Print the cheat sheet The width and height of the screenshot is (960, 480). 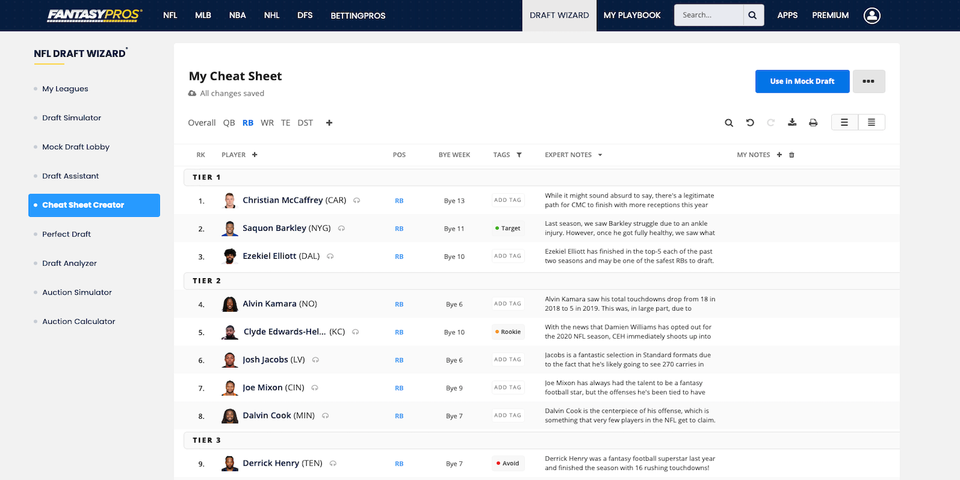(813, 123)
